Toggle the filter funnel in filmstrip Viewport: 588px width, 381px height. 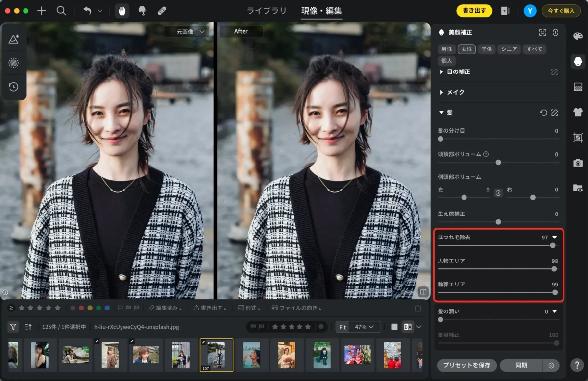(13, 327)
